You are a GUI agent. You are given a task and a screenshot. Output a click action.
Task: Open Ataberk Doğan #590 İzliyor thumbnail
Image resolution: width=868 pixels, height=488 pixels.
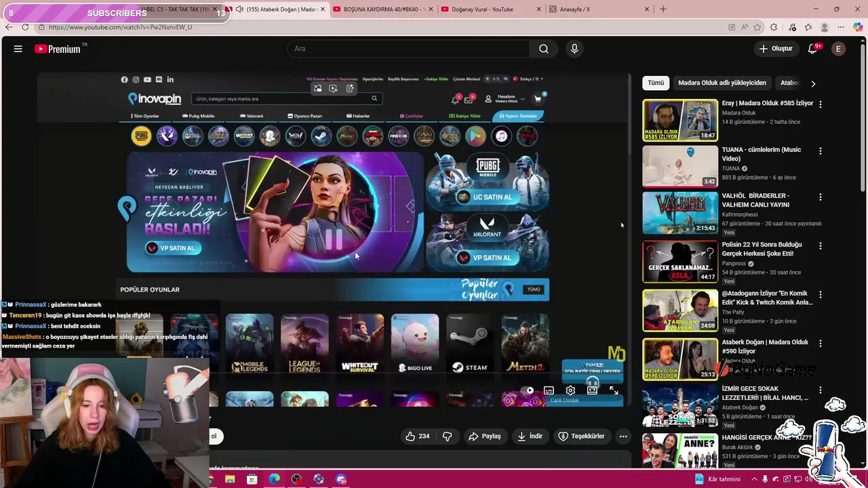(680, 359)
